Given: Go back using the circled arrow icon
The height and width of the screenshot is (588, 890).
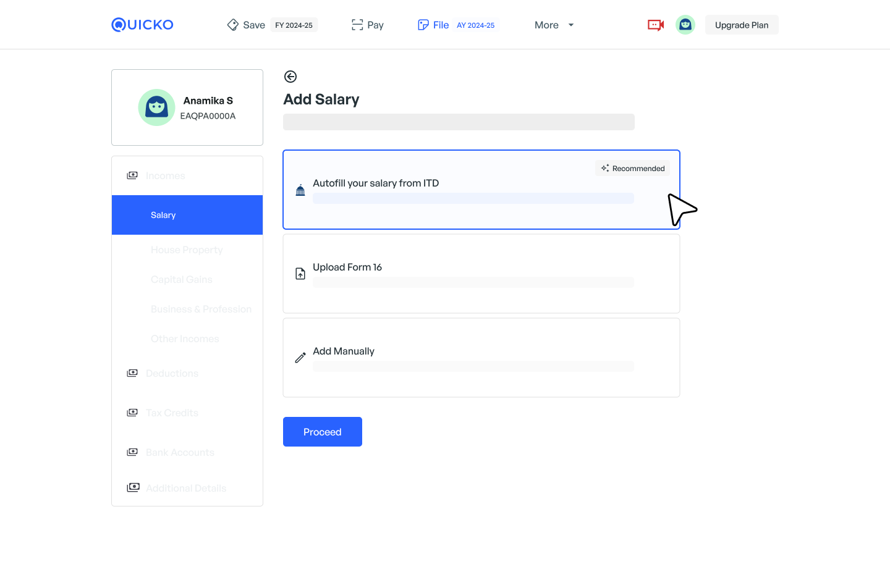Looking at the screenshot, I should tap(290, 77).
